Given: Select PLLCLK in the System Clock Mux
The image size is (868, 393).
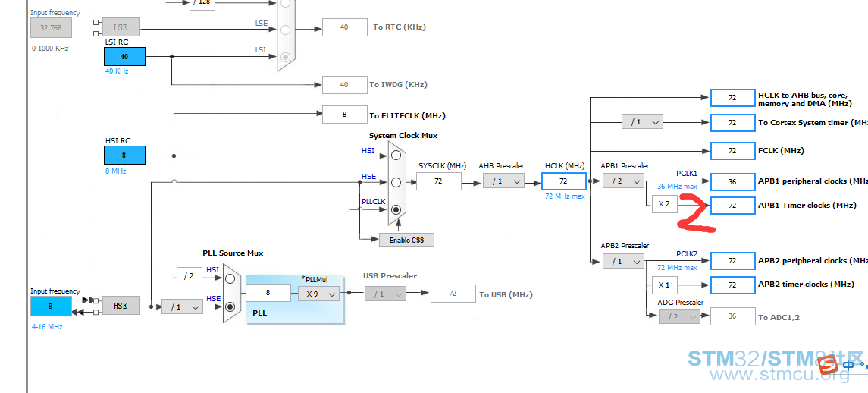Looking at the screenshot, I should click(x=396, y=209).
